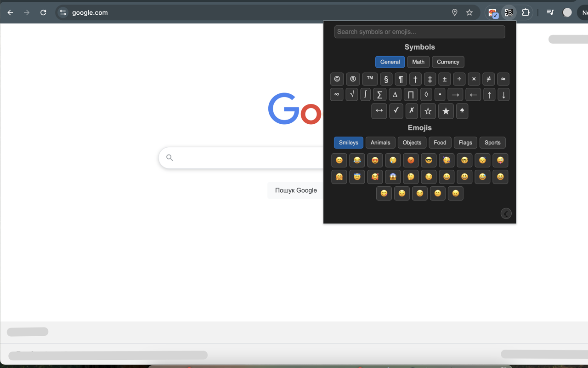Pick the square root √ symbol
The height and width of the screenshot is (368, 588).
(352, 95)
